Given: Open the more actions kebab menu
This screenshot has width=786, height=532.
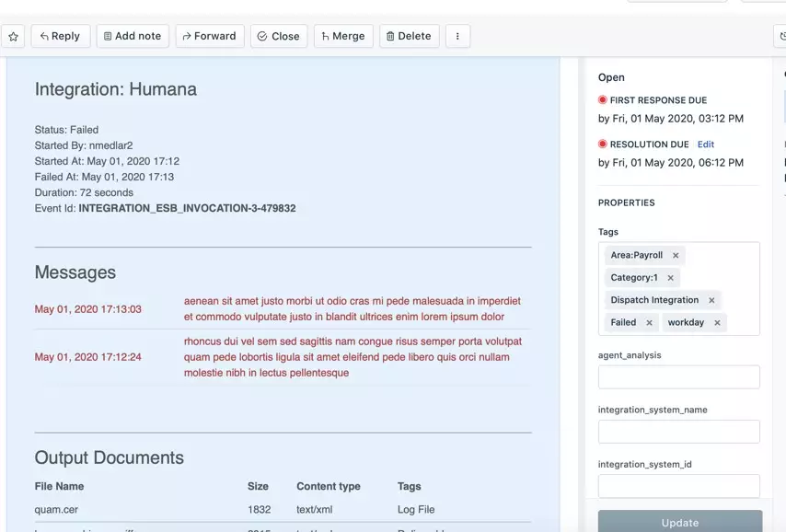Looking at the screenshot, I should (x=457, y=36).
